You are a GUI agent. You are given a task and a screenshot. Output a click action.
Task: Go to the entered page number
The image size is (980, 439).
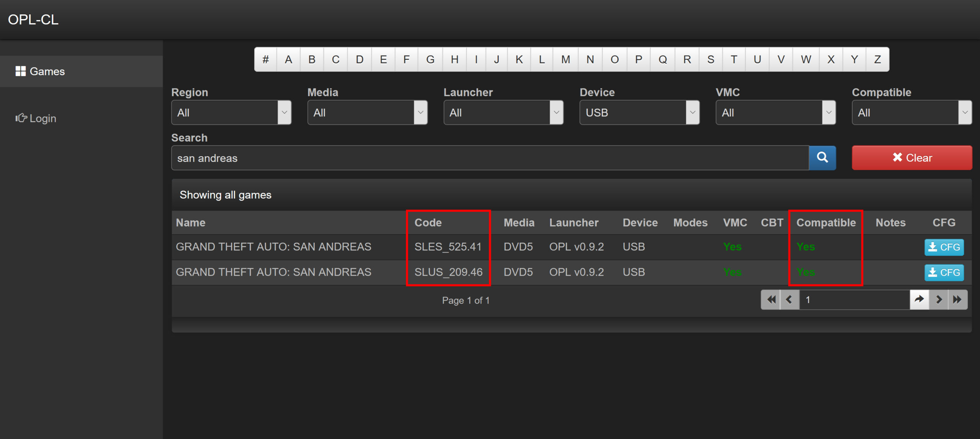point(919,300)
